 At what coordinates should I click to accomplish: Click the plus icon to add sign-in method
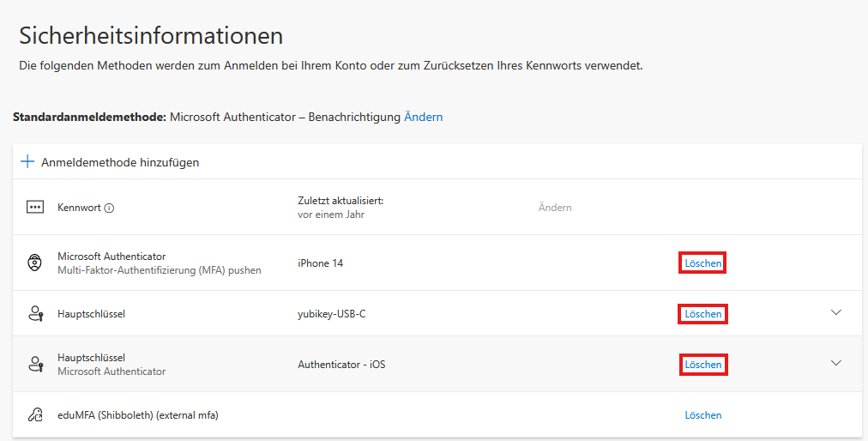pyautogui.click(x=27, y=161)
